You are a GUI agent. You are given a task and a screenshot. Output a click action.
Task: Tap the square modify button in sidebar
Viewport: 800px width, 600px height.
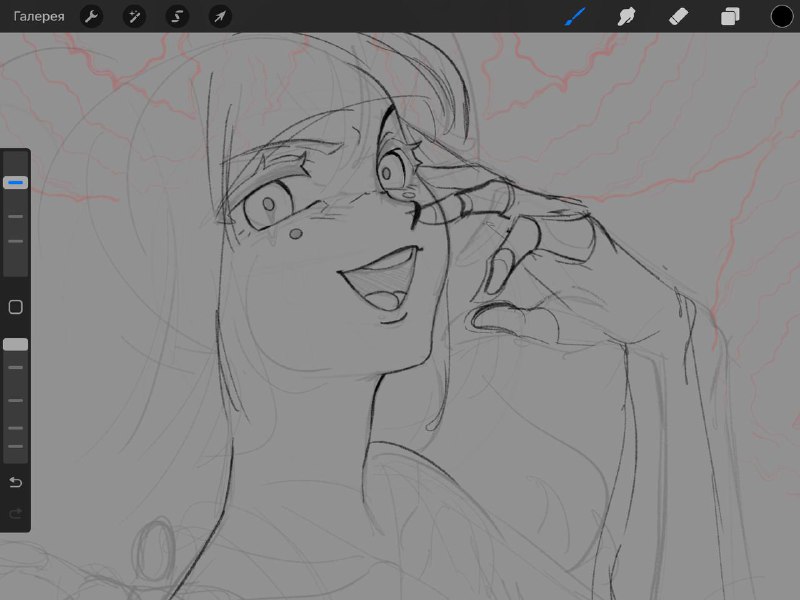pos(16,307)
